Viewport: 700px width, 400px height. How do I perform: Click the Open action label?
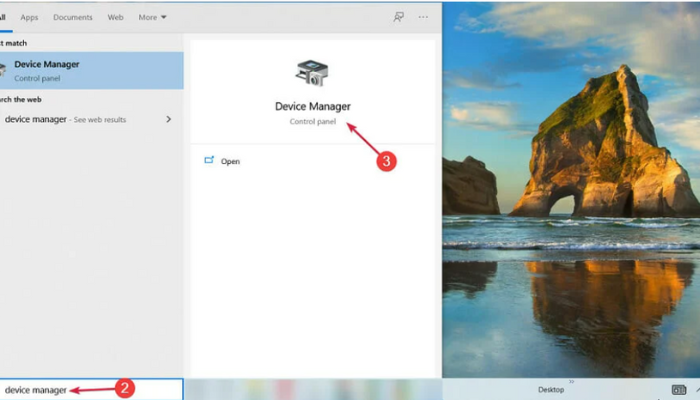(230, 162)
